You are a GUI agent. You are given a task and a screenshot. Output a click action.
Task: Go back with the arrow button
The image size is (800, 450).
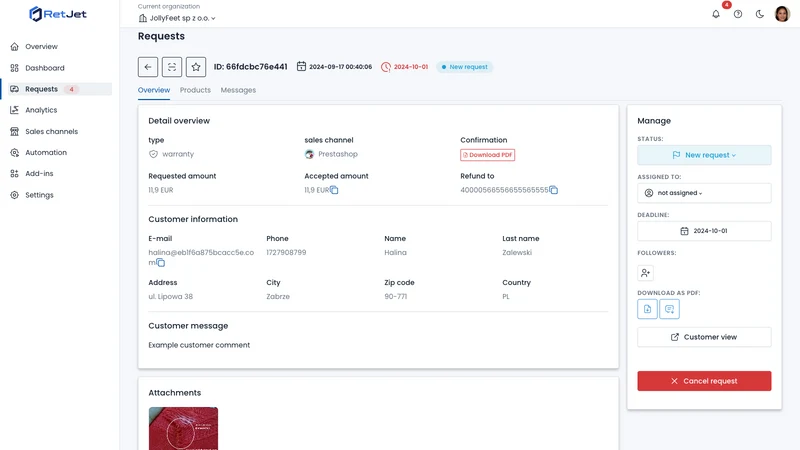point(148,67)
